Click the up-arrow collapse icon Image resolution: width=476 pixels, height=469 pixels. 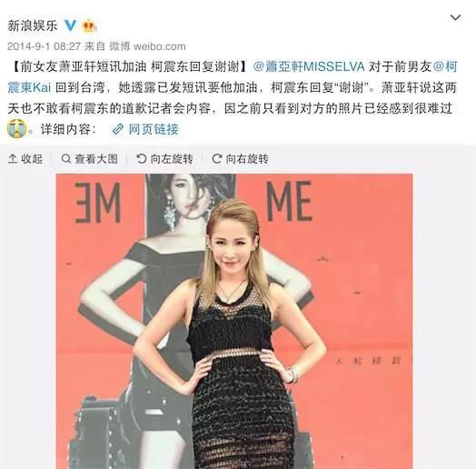coord(13,159)
